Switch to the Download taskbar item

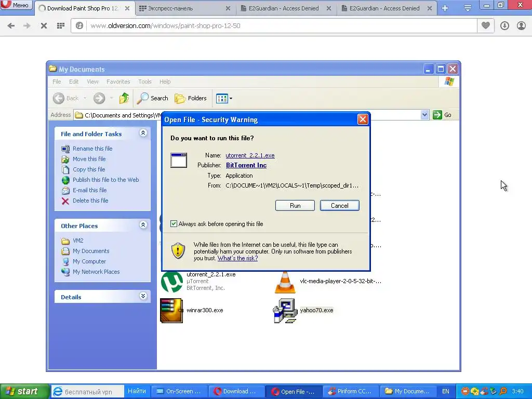pyautogui.click(x=236, y=392)
